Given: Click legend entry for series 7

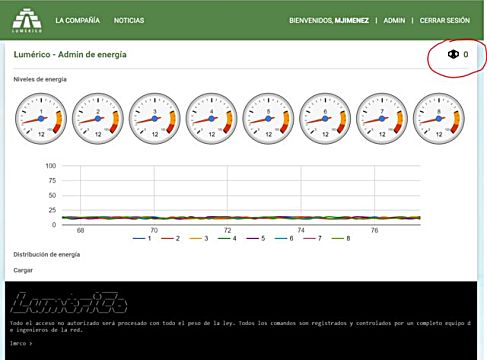Looking at the screenshot, I should (312, 238).
